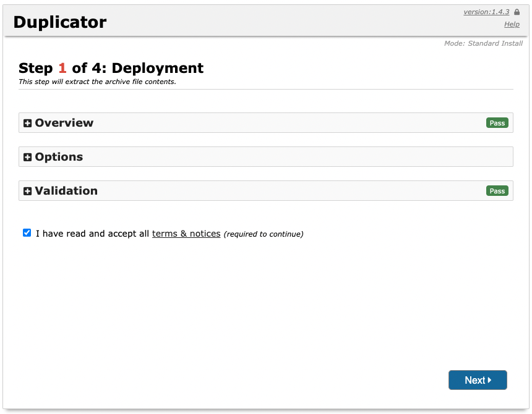Open the terms & notices link
Image resolution: width=532 pixels, height=414 pixels.
pyautogui.click(x=186, y=234)
